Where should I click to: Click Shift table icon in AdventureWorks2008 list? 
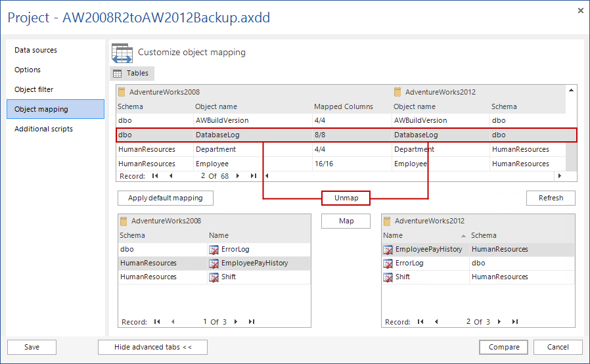[214, 277]
